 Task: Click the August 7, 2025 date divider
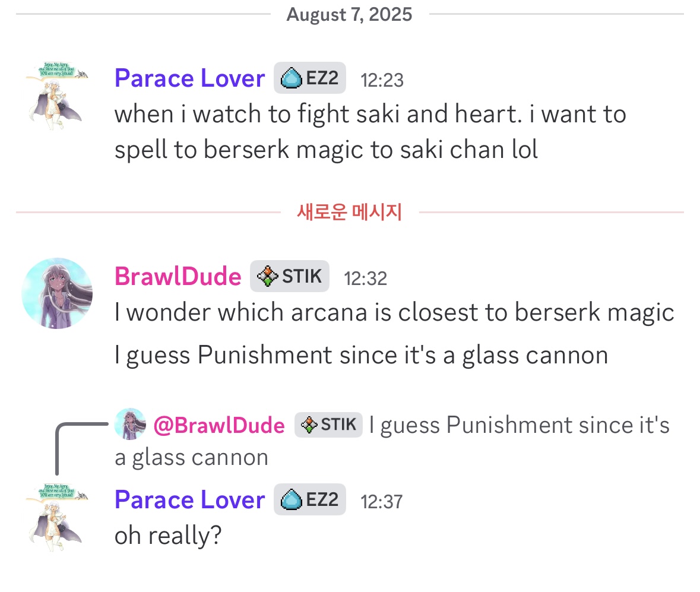click(x=349, y=14)
